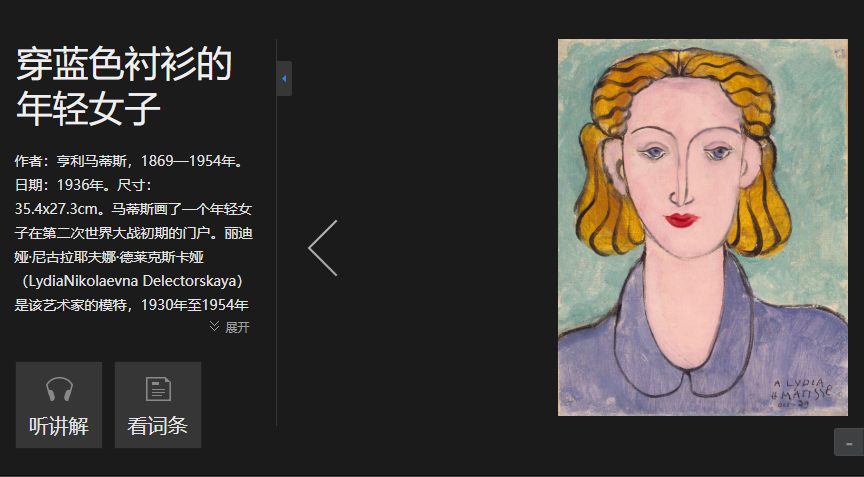This screenshot has width=864, height=477.
Task: Click the document icon for entry
Action: [x=158, y=389]
